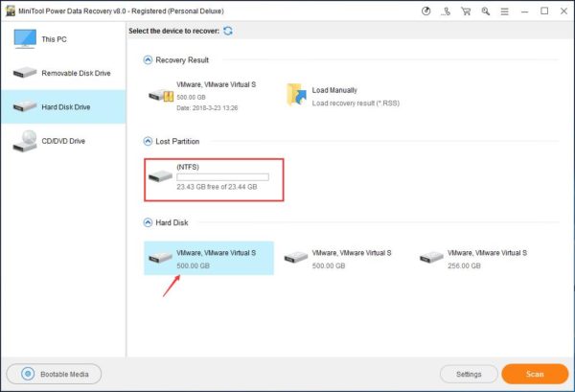
Task: Collapse the Recovery Result section
Action: (148, 59)
